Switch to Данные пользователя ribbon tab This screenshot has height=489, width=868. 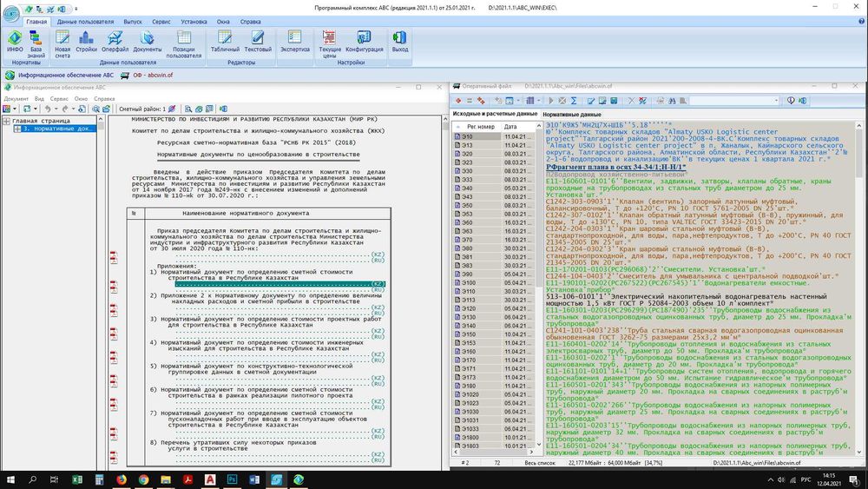click(x=85, y=20)
